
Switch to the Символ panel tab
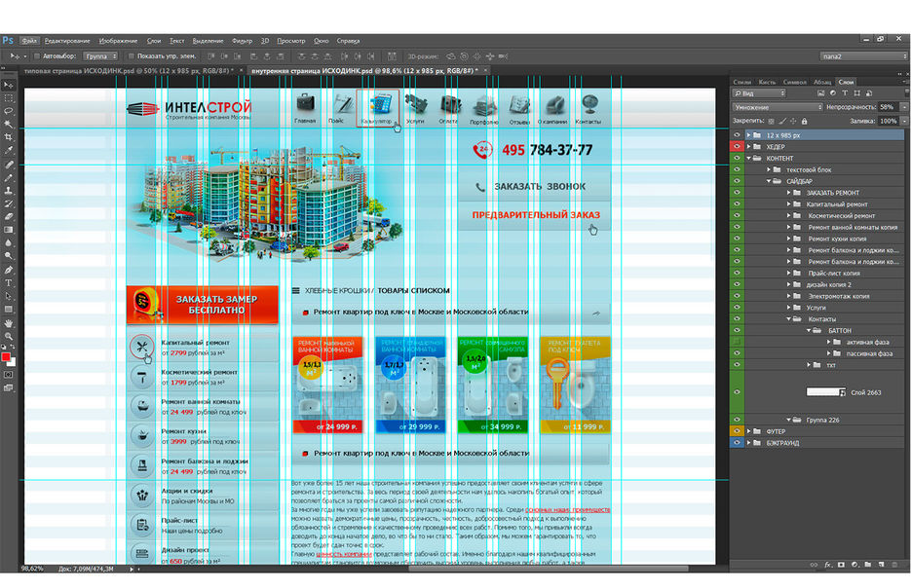pyautogui.click(x=794, y=82)
